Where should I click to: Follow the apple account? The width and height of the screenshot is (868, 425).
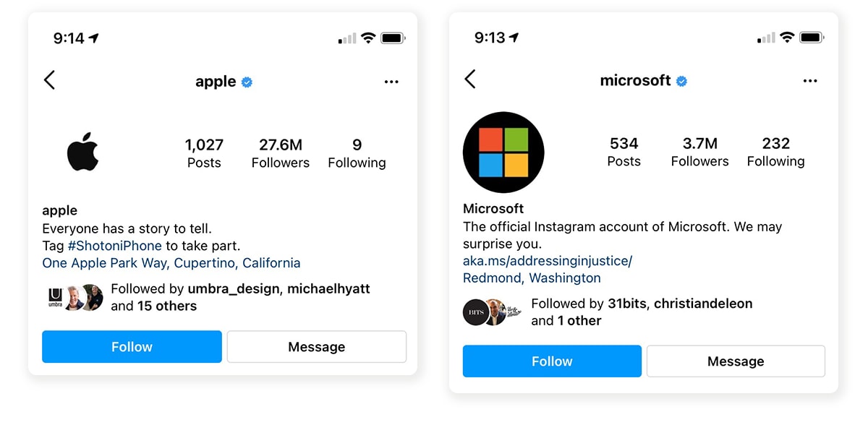point(132,347)
